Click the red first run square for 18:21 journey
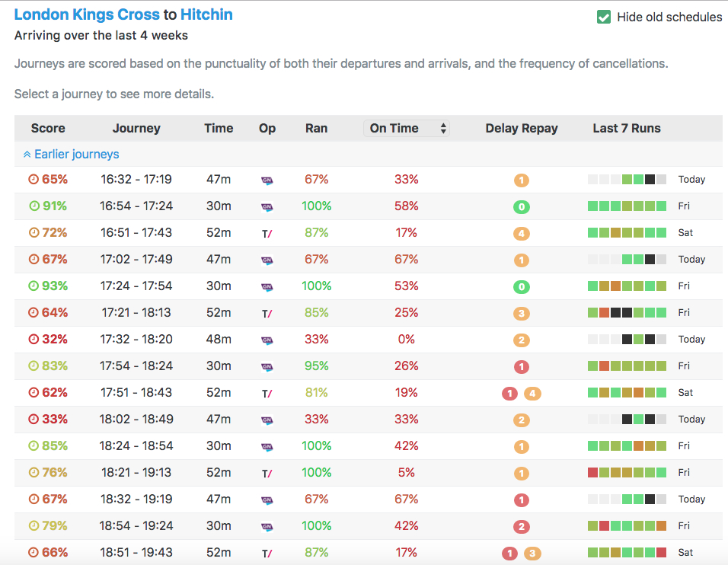The image size is (728, 565). click(x=592, y=473)
